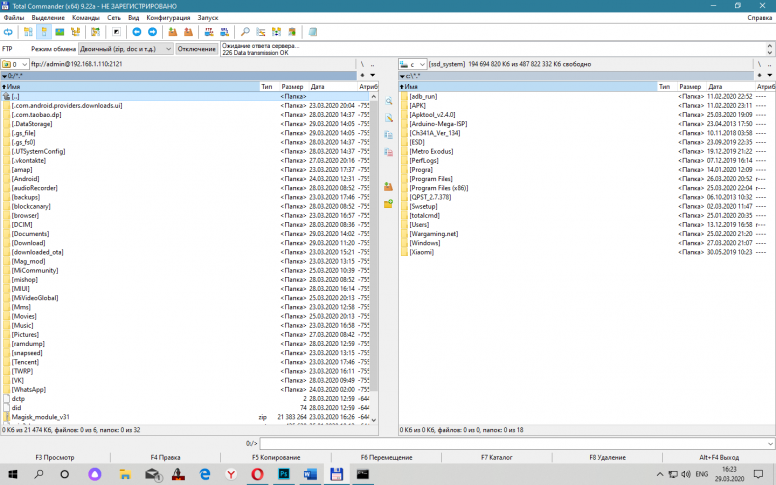Go to parent directory in right panel
Viewport: 776px width, 485px height.
coord(770,64)
